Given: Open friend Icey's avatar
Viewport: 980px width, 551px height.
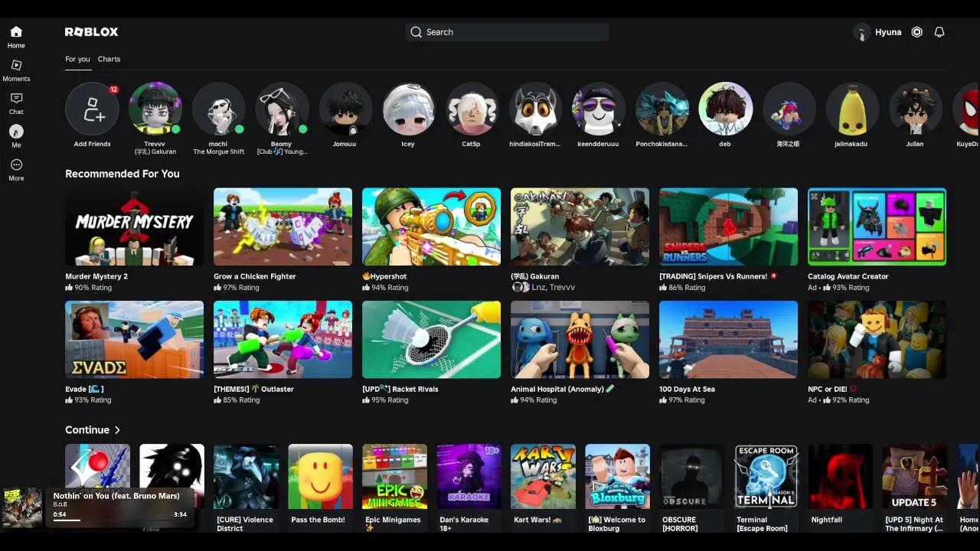Looking at the screenshot, I should [x=410, y=109].
